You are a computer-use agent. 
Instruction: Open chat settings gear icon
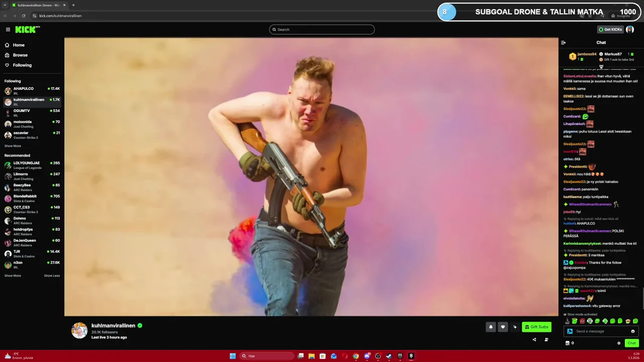coord(619,343)
